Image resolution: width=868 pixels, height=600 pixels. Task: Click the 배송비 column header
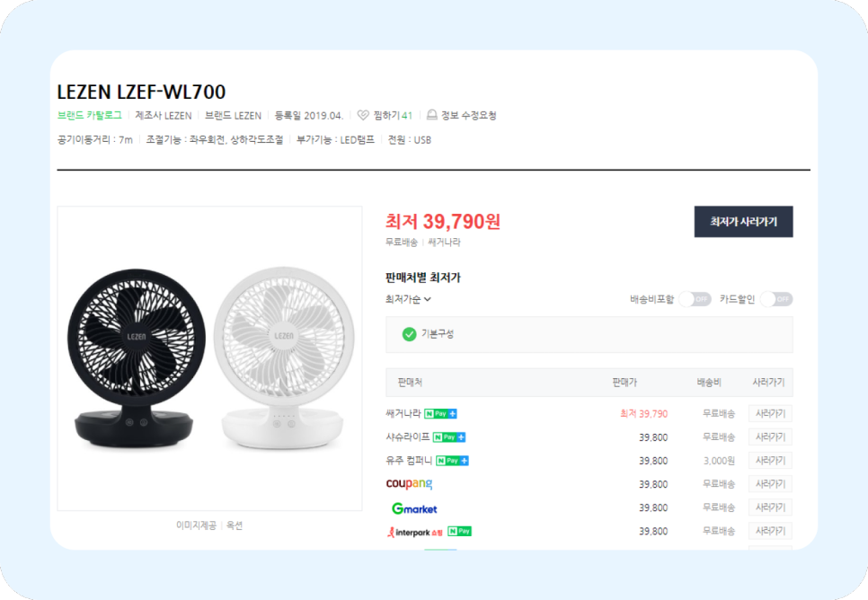(x=709, y=383)
